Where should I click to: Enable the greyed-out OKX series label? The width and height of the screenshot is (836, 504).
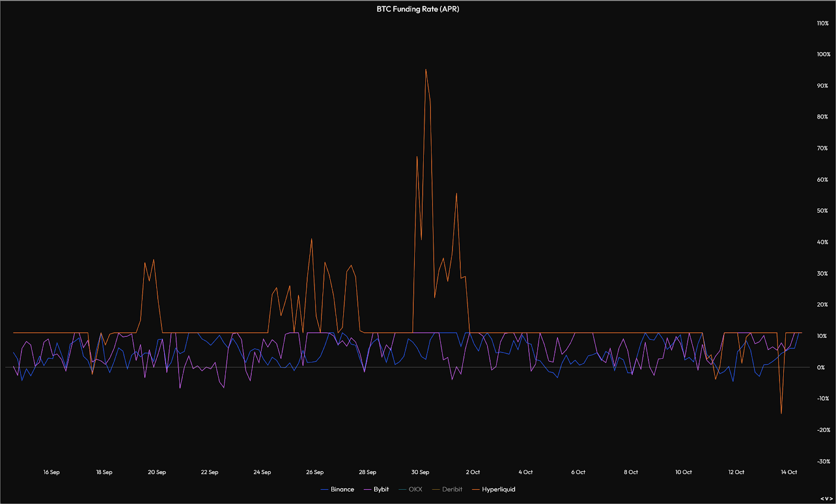coord(415,489)
